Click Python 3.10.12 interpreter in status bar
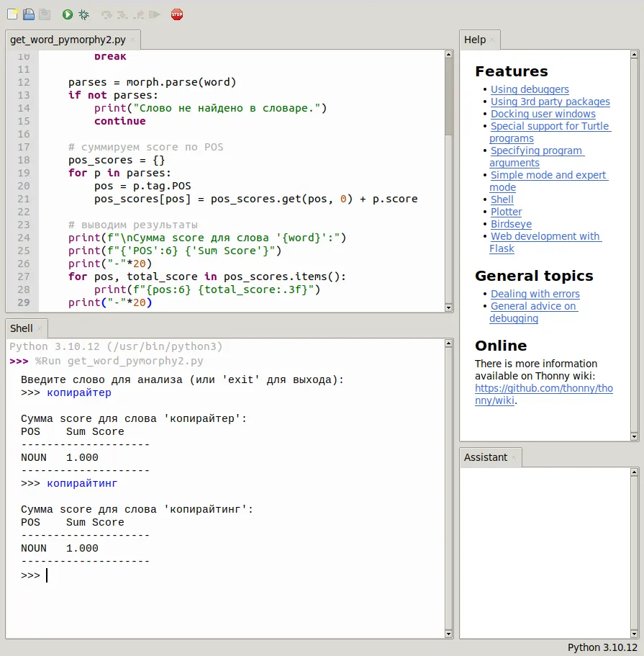The height and width of the screenshot is (656, 644). (602, 647)
